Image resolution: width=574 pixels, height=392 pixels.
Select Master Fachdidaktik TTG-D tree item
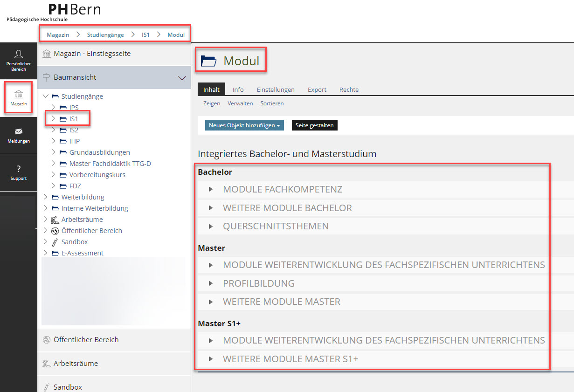tap(110, 164)
